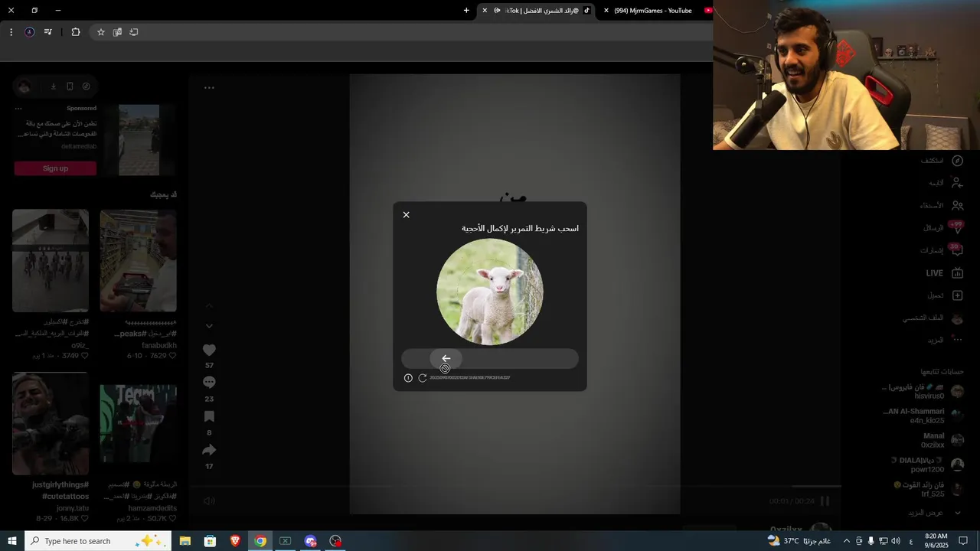Click Windows taskbar search box
This screenshot has width=980, height=551.
(x=97, y=541)
